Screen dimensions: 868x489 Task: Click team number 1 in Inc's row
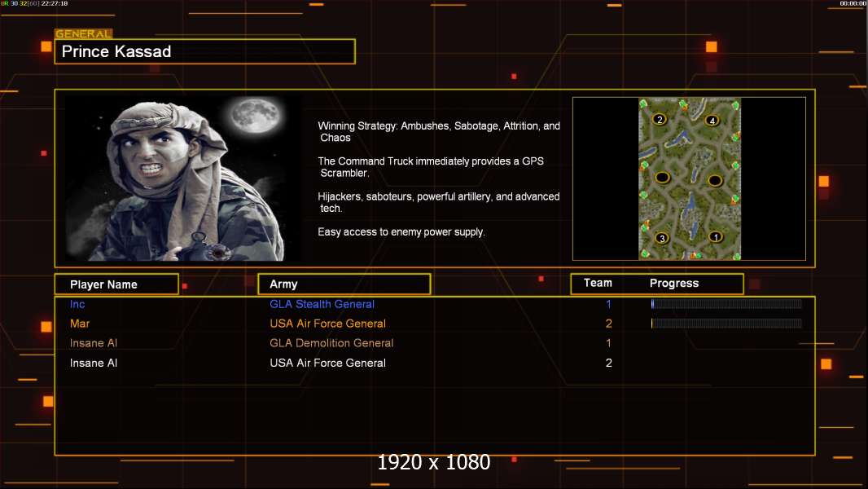click(x=608, y=304)
